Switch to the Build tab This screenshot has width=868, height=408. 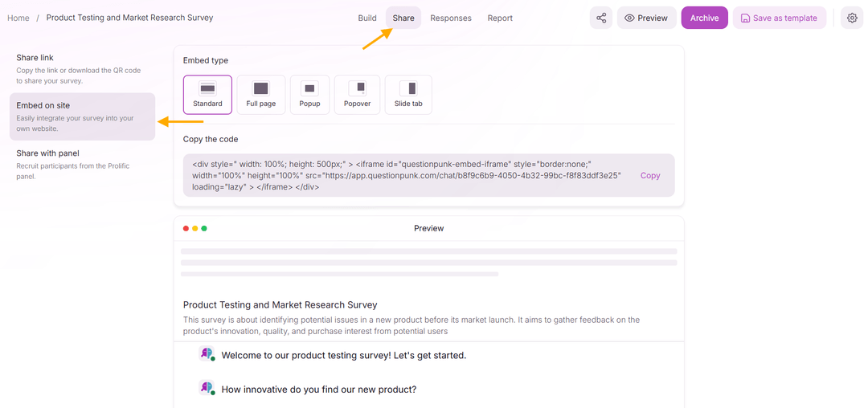[x=367, y=18]
